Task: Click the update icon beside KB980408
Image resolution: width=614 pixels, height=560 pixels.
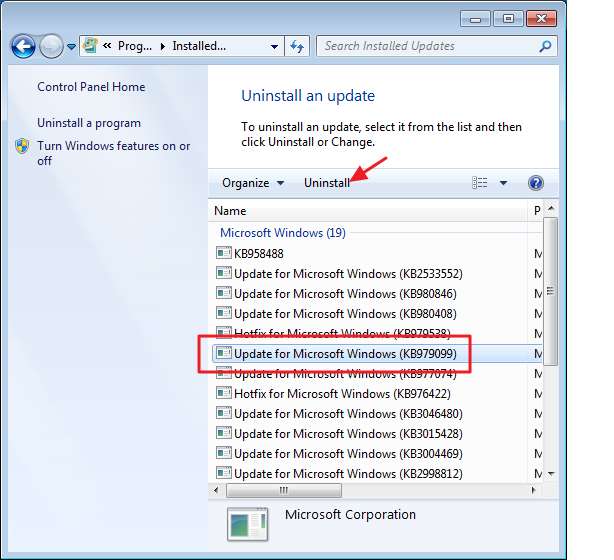Action: click(x=224, y=313)
